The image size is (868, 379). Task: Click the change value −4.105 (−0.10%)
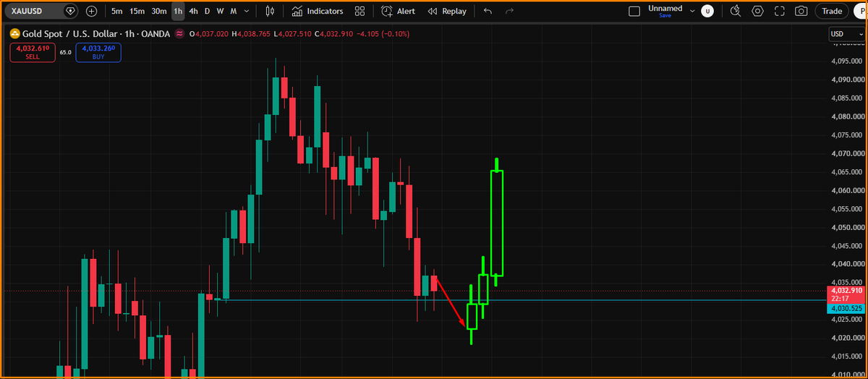(x=384, y=33)
